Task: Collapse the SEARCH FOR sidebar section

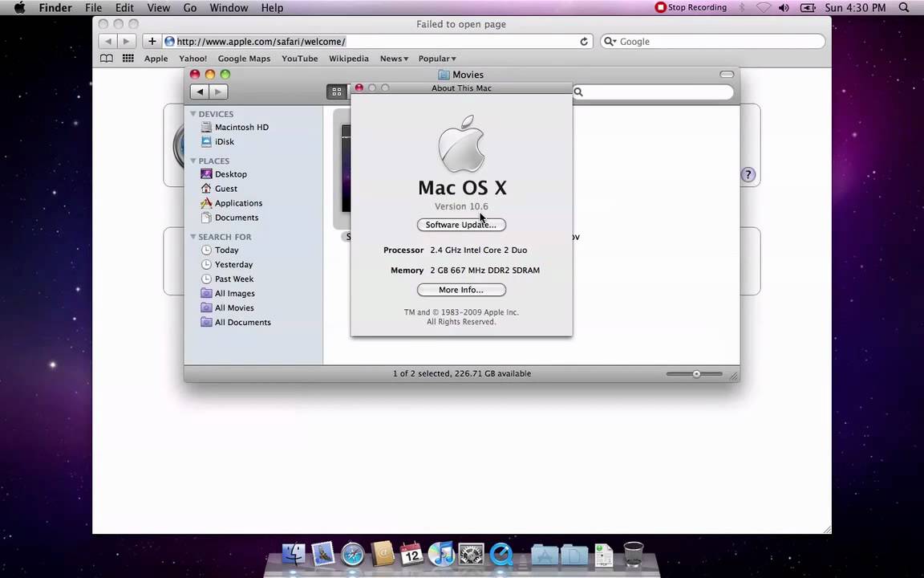Action: [192, 237]
